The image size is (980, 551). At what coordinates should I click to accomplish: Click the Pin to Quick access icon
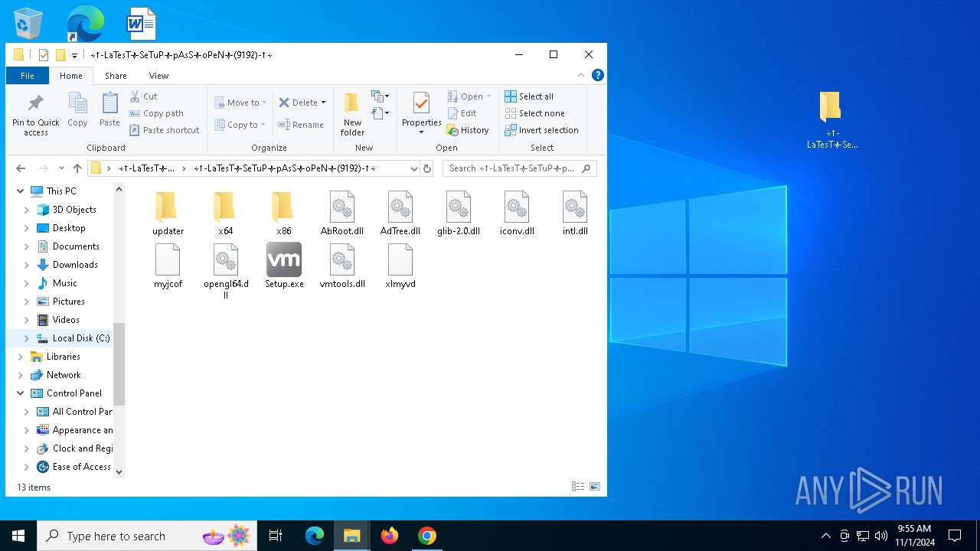pos(35,104)
